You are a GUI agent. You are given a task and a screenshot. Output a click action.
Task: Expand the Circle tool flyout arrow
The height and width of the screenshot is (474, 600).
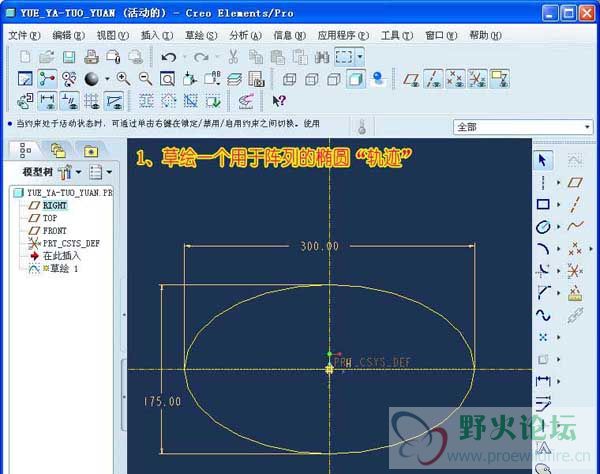(x=558, y=226)
